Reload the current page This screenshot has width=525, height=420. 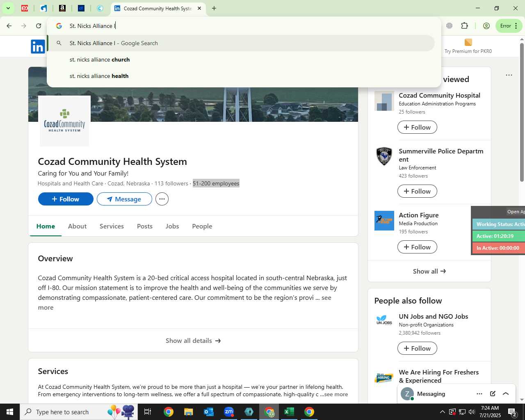39,26
